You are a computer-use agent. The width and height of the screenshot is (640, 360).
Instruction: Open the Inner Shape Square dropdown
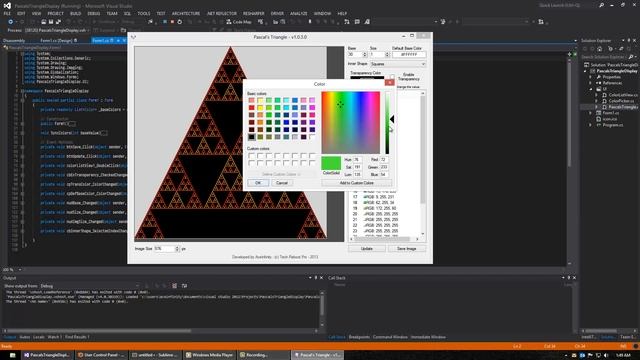pos(398,64)
